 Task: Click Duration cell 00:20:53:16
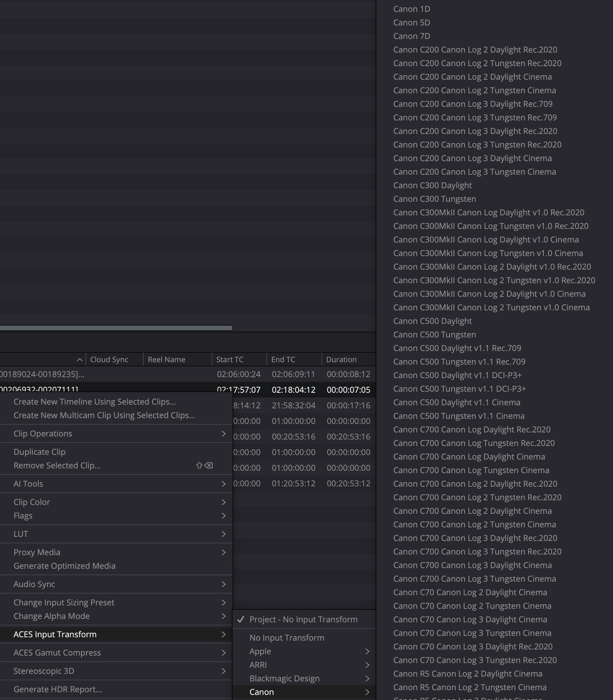pos(348,436)
